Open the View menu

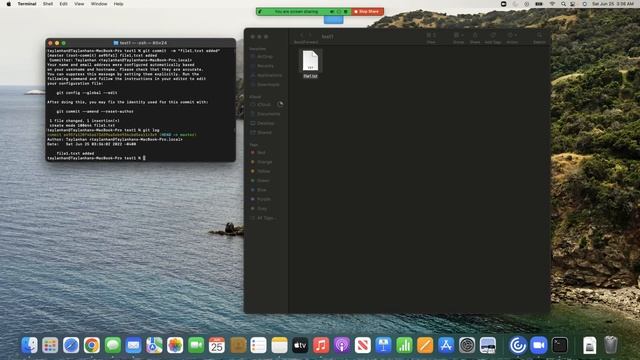click(79, 4)
